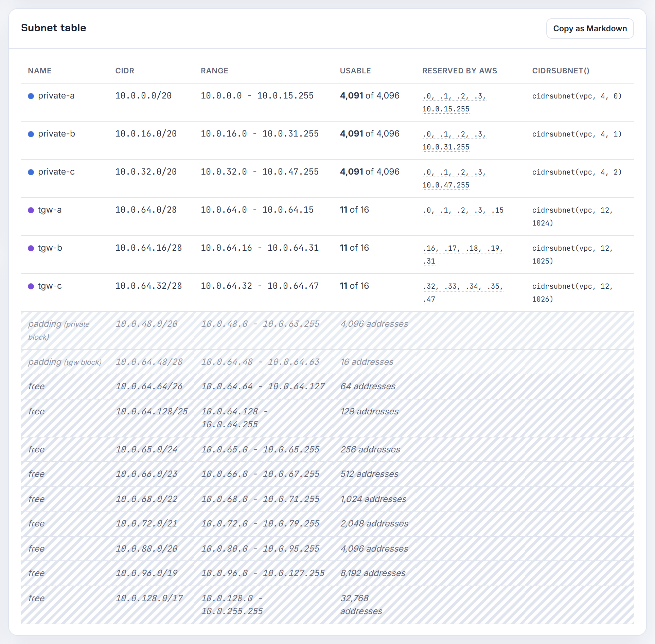Image resolution: width=655 pixels, height=644 pixels.
Task: Click the free CIDR 10.0.128.0/17
Action: (149, 598)
